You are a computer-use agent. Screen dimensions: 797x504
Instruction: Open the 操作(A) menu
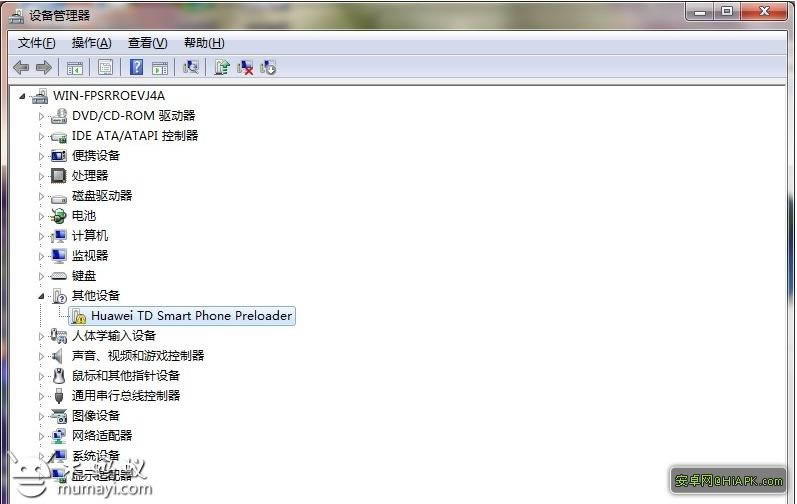coord(91,43)
